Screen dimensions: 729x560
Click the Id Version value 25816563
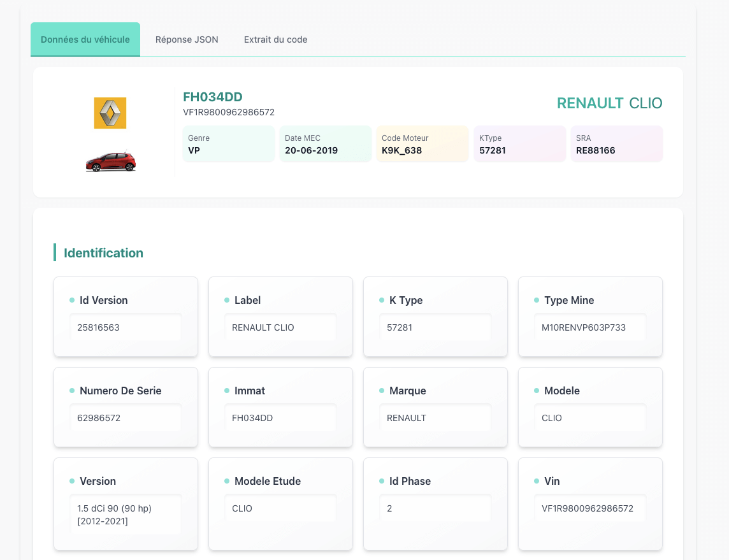[x=126, y=327]
